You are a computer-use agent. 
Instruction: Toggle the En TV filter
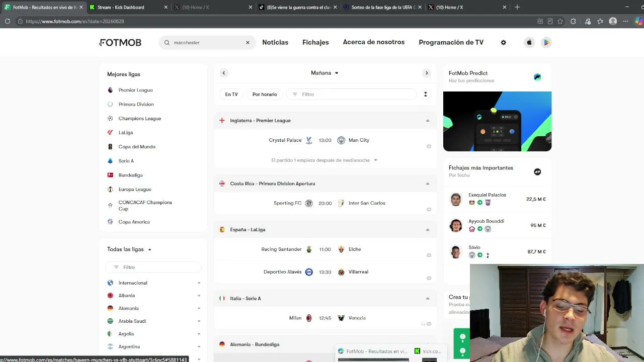tap(231, 94)
